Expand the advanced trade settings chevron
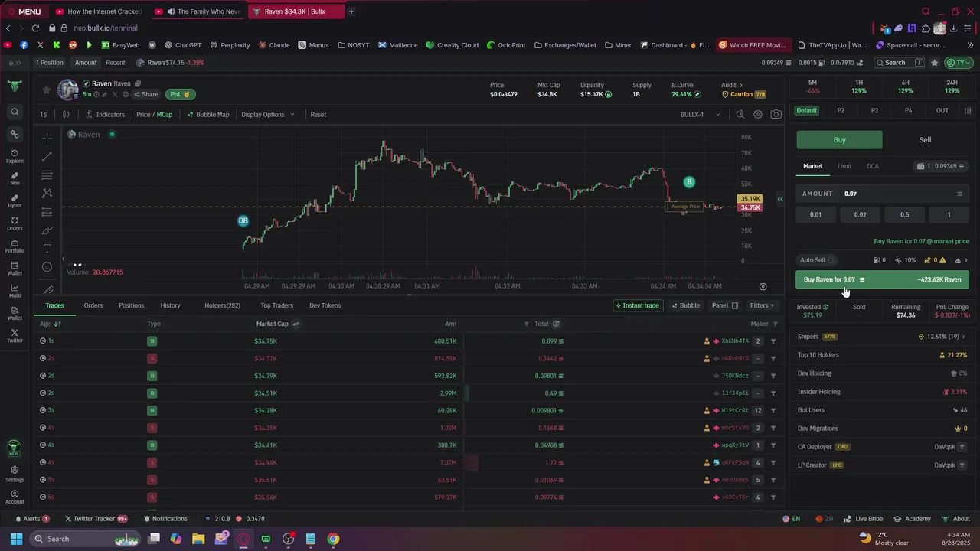Image resolution: width=980 pixels, height=551 pixels. coord(965,260)
